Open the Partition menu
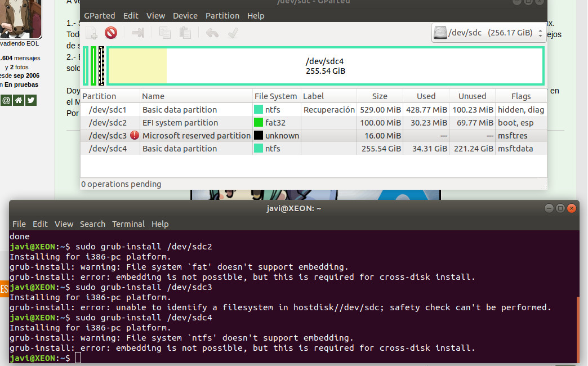The width and height of the screenshot is (588, 366). 222,16
